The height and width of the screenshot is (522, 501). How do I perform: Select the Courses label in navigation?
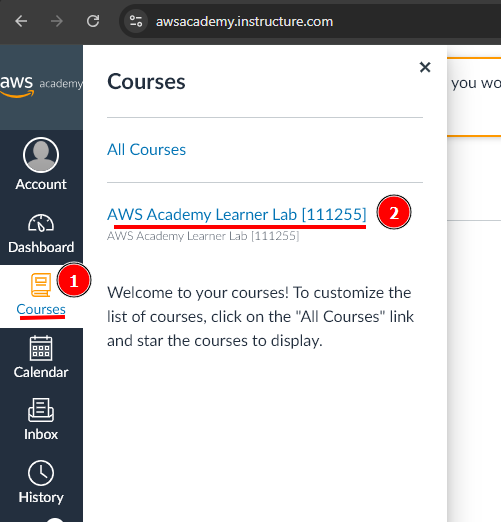point(41,309)
